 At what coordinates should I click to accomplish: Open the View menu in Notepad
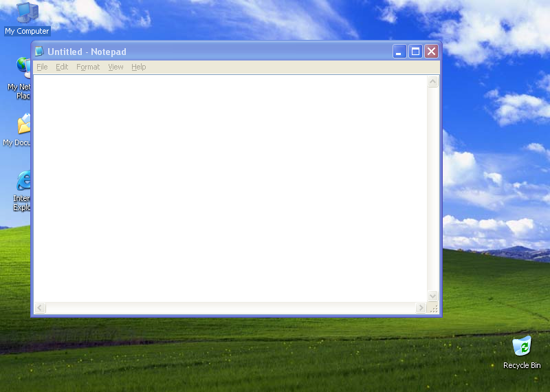115,67
